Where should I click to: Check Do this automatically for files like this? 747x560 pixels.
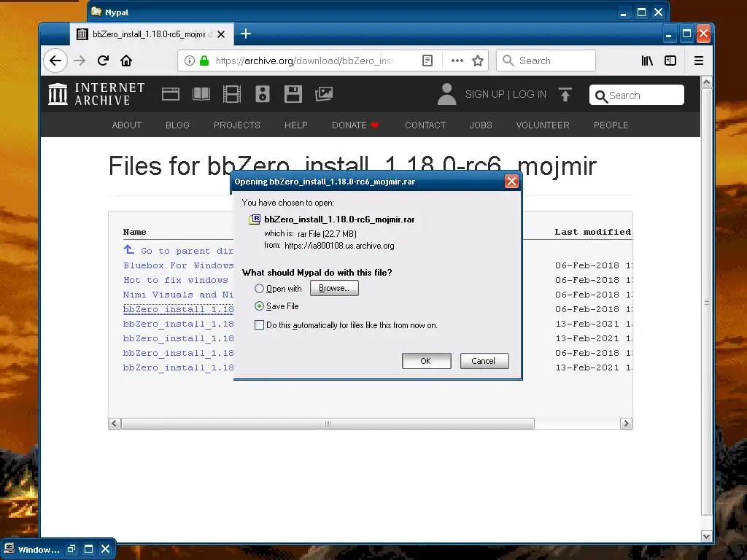(259, 324)
